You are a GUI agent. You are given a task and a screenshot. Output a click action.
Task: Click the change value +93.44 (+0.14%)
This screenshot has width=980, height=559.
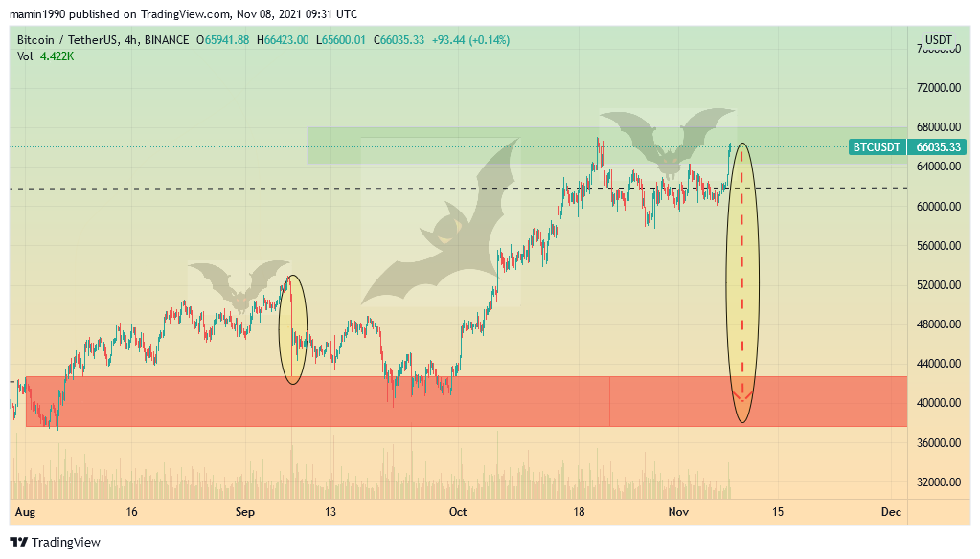[x=470, y=40]
